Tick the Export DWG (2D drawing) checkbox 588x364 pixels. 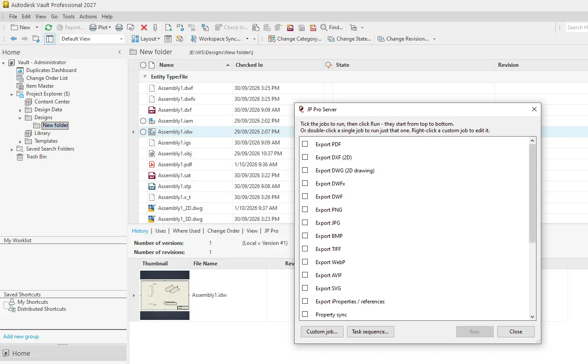click(305, 170)
